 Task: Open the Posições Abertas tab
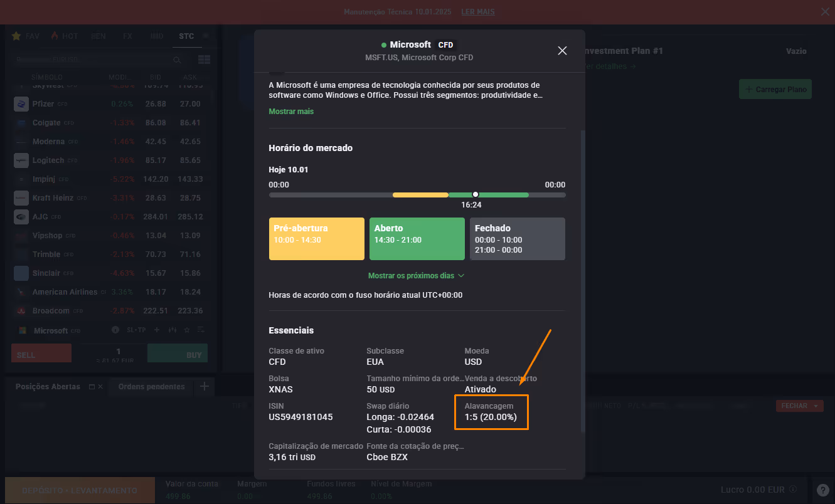tap(48, 387)
